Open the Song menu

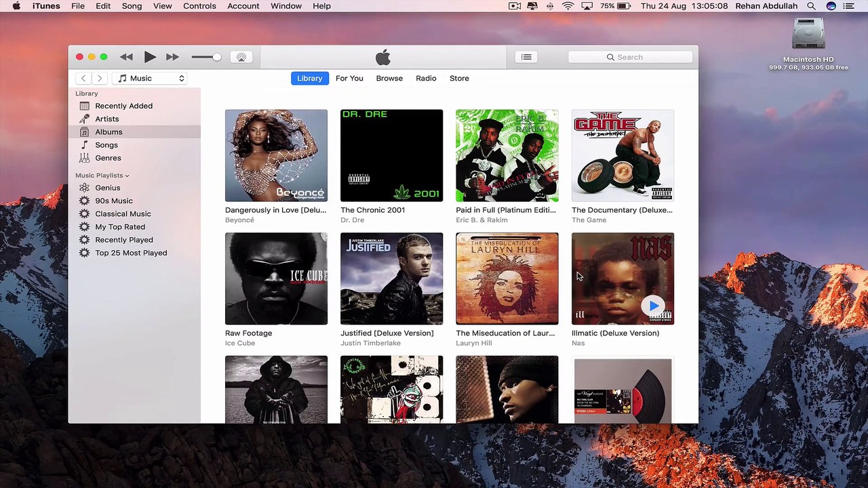(132, 6)
